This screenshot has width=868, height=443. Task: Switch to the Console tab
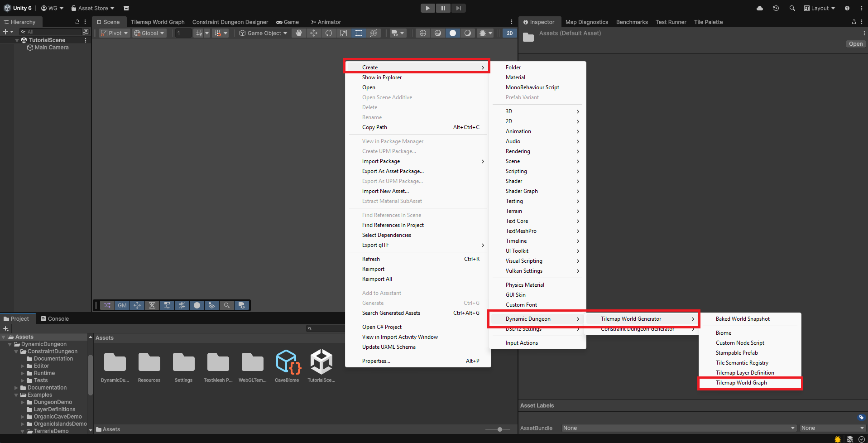pyautogui.click(x=55, y=319)
